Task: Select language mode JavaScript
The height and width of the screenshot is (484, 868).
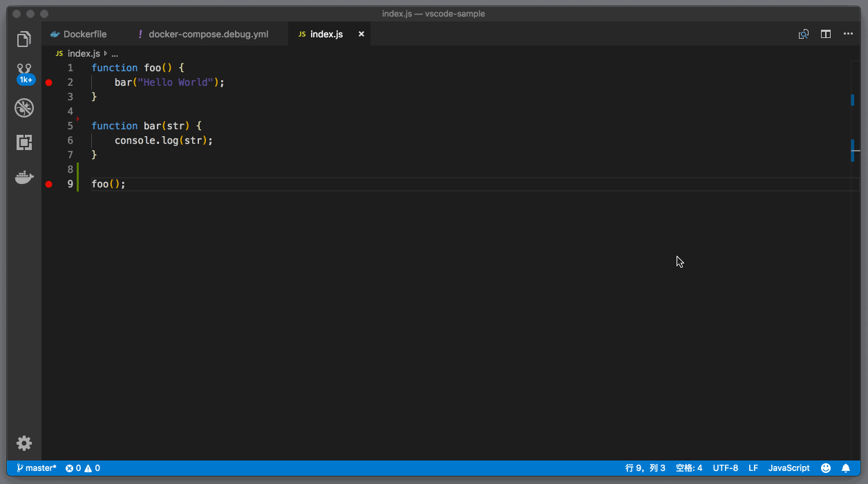Action: pyautogui.click(x=789, y=468)
